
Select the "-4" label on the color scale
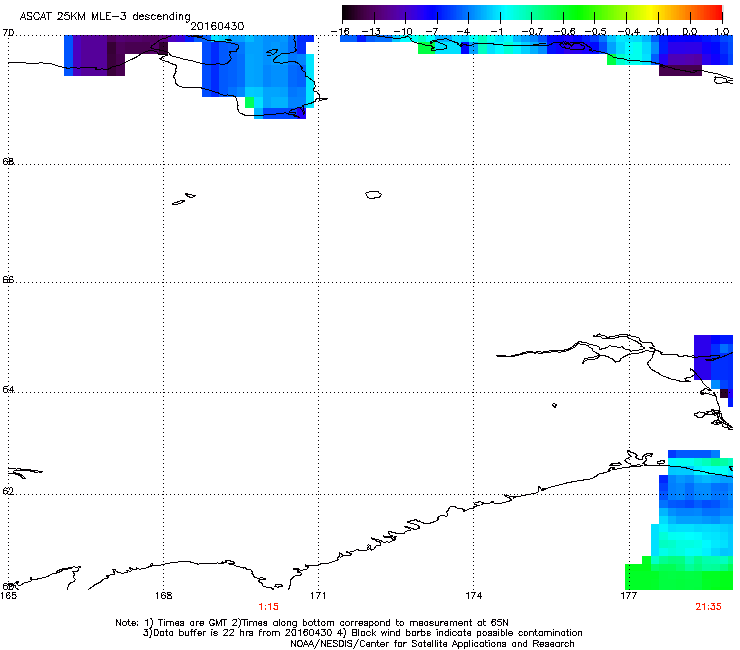465,32
